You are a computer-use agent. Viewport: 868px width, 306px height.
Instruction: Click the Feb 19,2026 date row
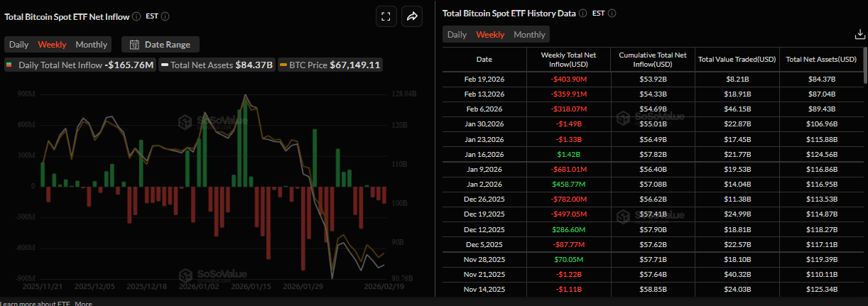[x=484, y=80]
